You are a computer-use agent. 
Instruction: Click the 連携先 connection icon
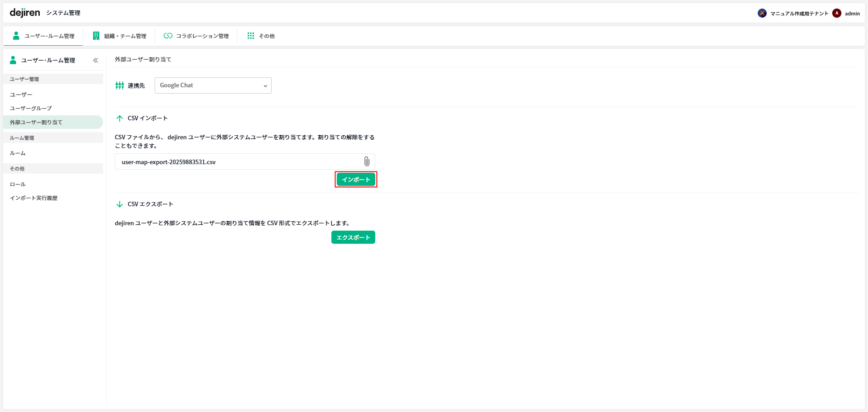(119, 85)
